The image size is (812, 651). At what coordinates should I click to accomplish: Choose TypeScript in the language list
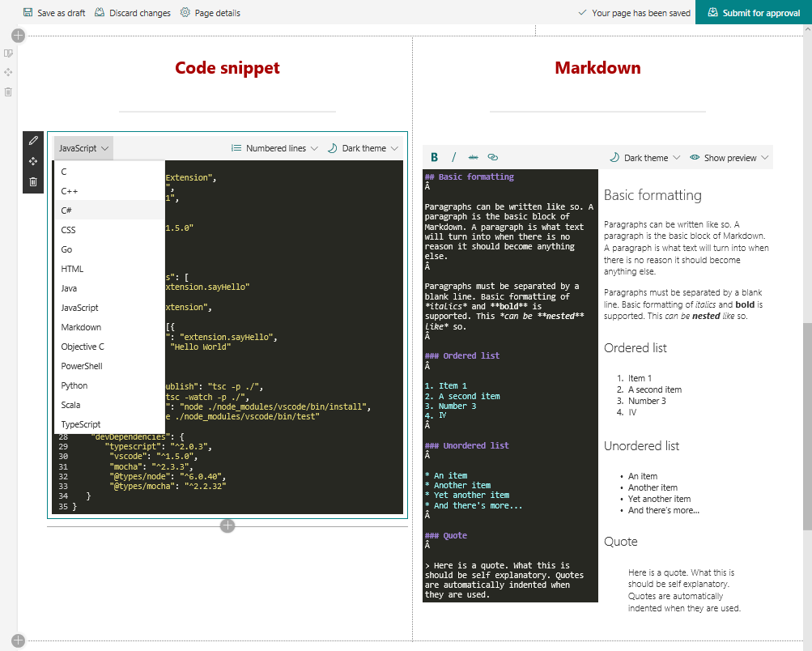click(x=81, y=424)
